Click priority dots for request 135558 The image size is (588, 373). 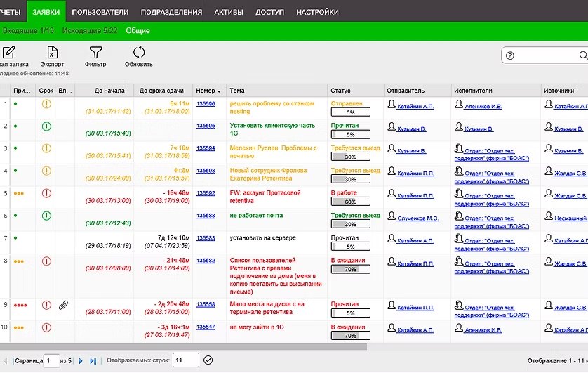coord(20,305)
